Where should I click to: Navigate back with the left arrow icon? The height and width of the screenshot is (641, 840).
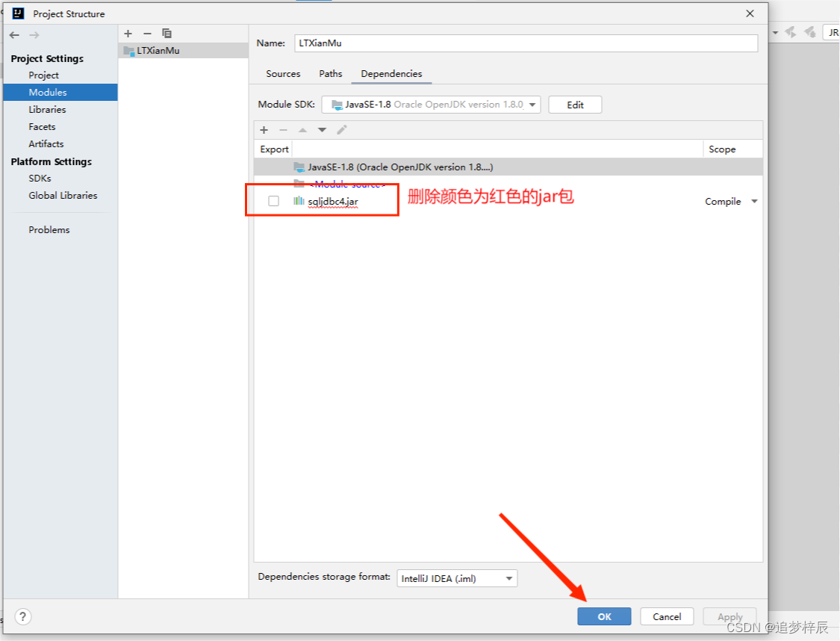(x=14, y=35)
